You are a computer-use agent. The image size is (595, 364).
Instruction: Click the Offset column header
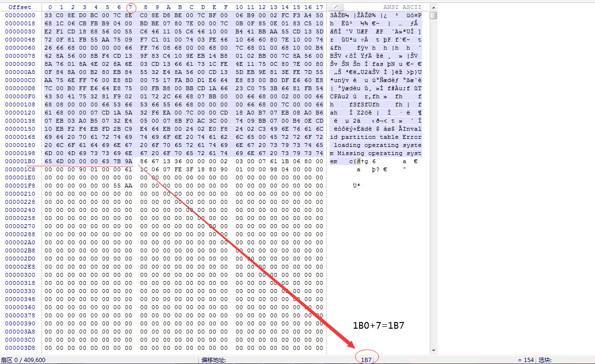20,7
